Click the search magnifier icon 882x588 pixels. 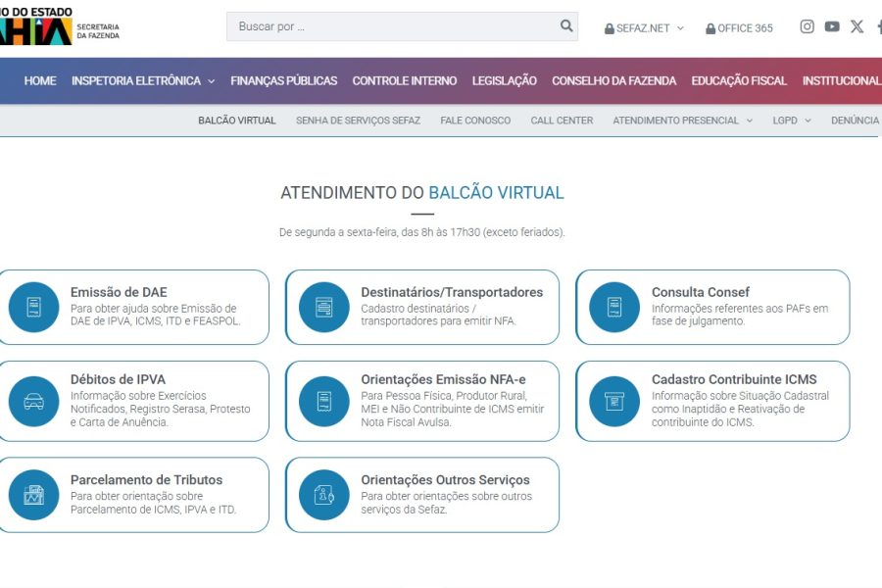[x=566, y=25]
